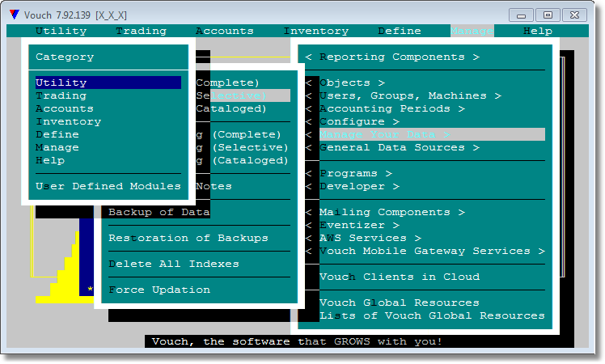Screen dimensions: 605x364
Task: Open the Inventory menu in menu bar
Action: [x=316, y=31]
